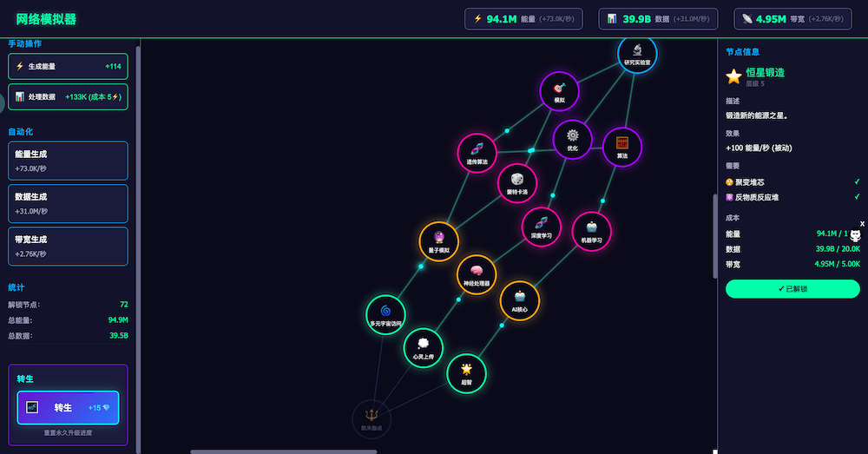Viewport: 868px width, 454px height.
Task: Click the canvas vertical scrollbar
Action: pos(715,234)
